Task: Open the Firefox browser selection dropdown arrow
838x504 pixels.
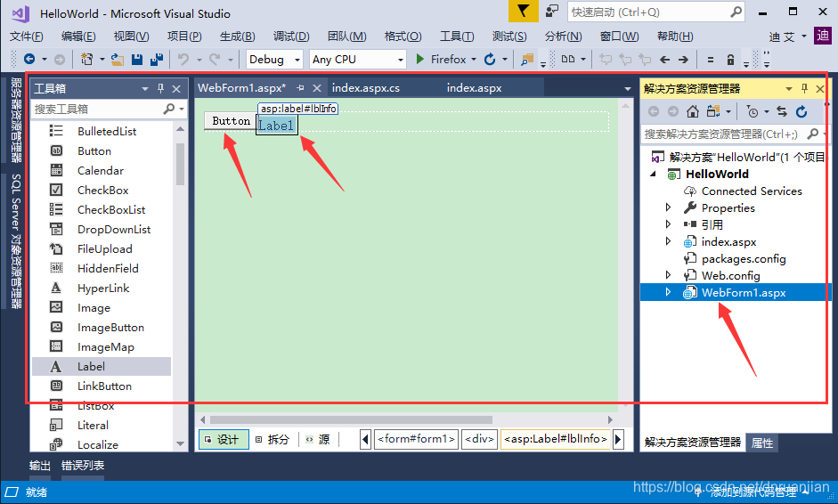Action: 474,60
